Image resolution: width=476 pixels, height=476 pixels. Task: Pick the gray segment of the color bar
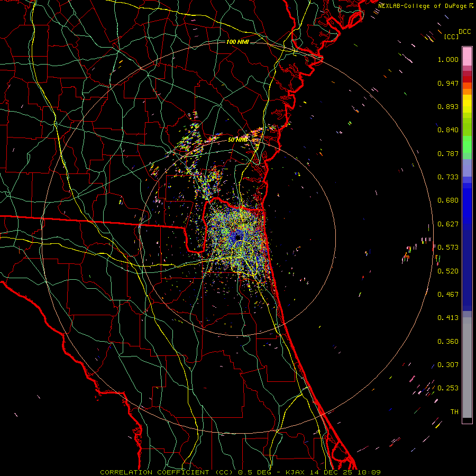click(x=467, y=368)
